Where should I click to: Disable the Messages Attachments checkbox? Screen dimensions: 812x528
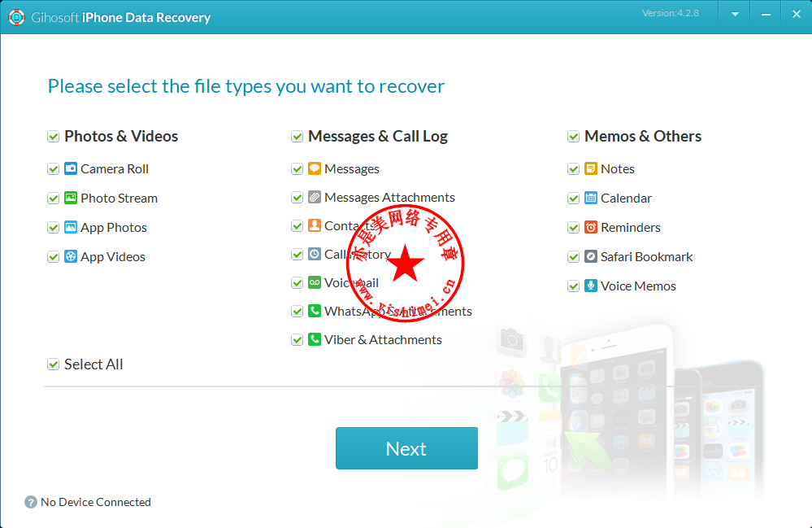(297, 198)
